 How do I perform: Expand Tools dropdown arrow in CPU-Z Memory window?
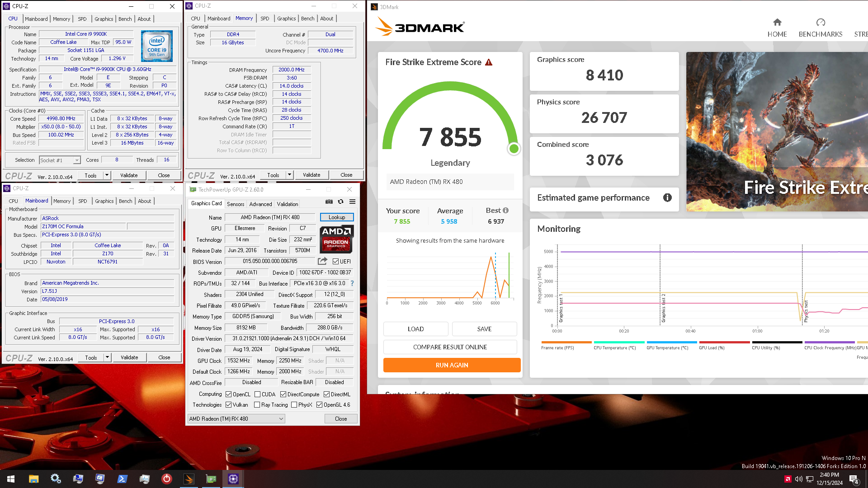290,175
